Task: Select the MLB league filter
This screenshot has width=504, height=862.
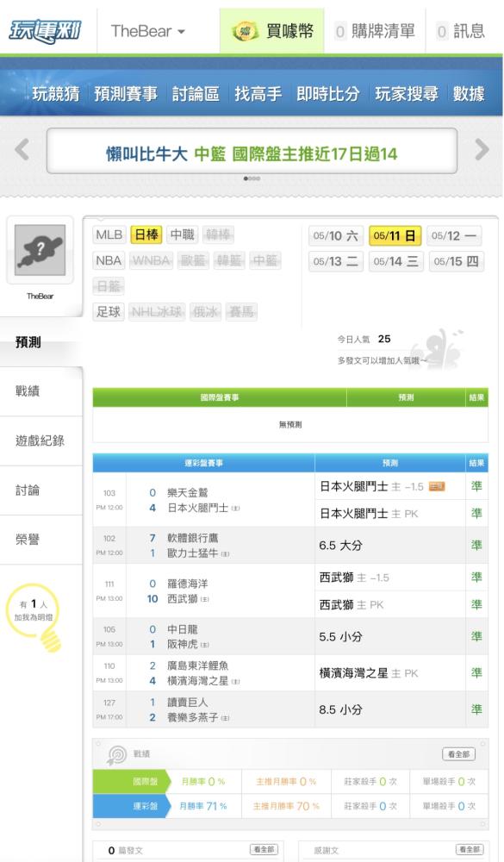Action: pyautogui.click(x=109, y=234)
